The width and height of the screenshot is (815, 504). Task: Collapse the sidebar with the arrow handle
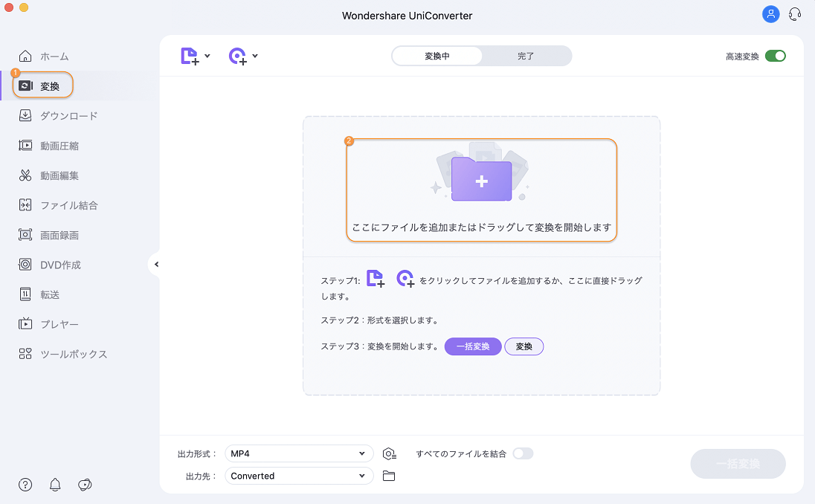(x=156, y=265)
